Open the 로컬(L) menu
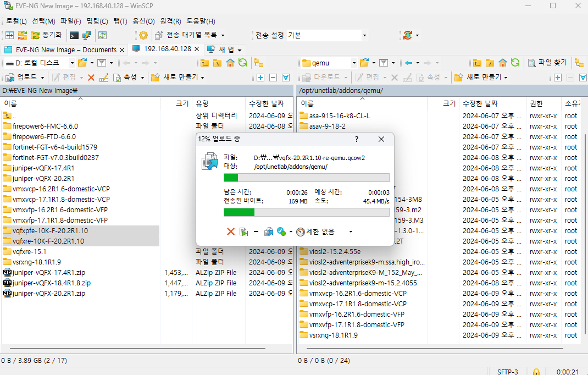Screen dimensions: 588x375 pyautogui.click(x=16, y=21)
